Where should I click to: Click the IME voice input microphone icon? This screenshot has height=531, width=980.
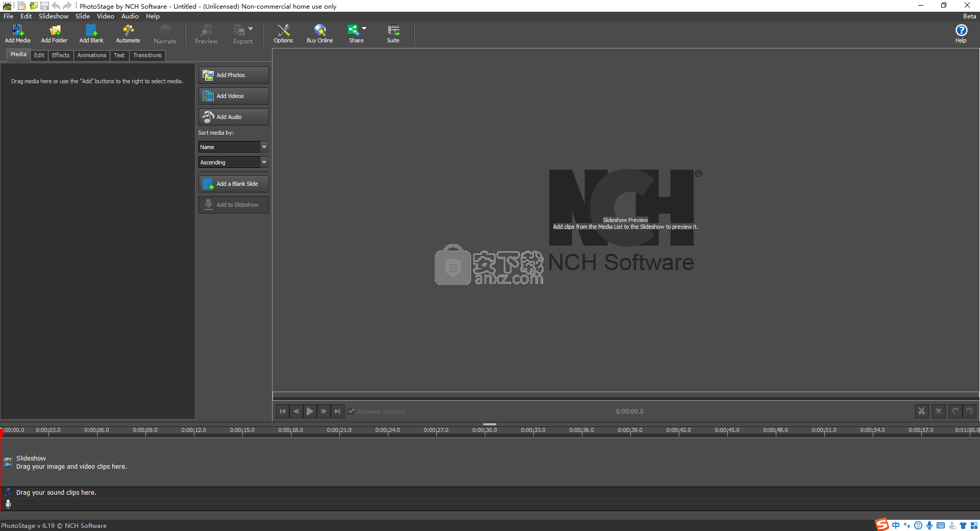point(929,525)
